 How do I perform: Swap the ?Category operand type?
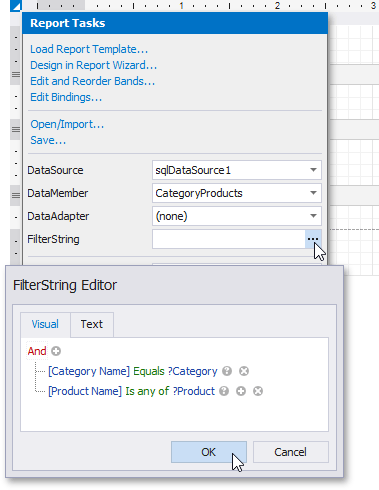tap(227, 371)
